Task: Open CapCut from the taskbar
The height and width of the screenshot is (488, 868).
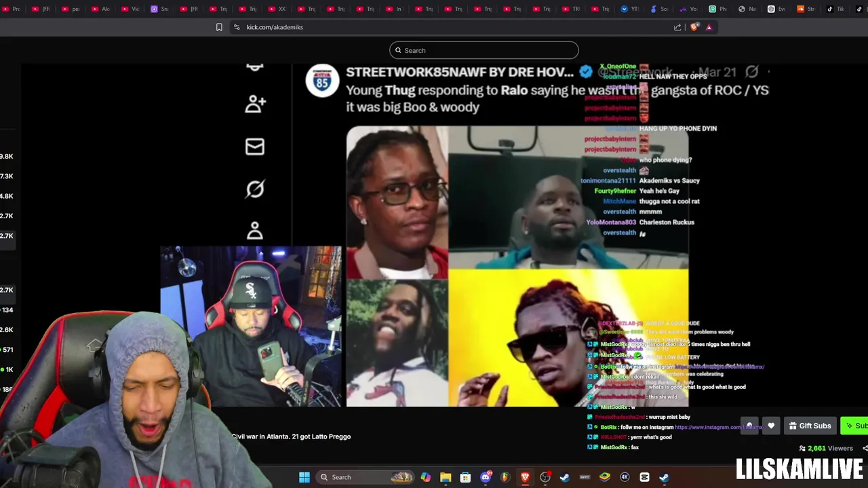Action: tap(644, 477)
